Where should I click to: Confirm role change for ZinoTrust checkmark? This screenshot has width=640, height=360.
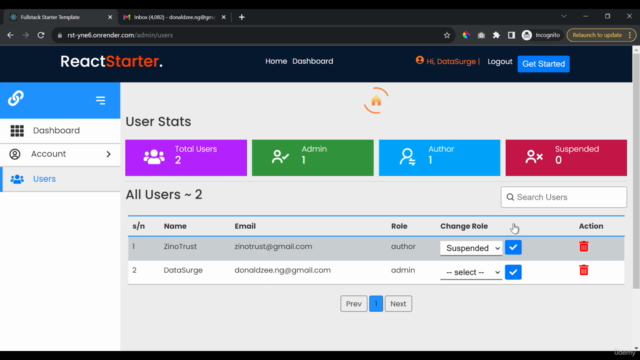point(513,247)
